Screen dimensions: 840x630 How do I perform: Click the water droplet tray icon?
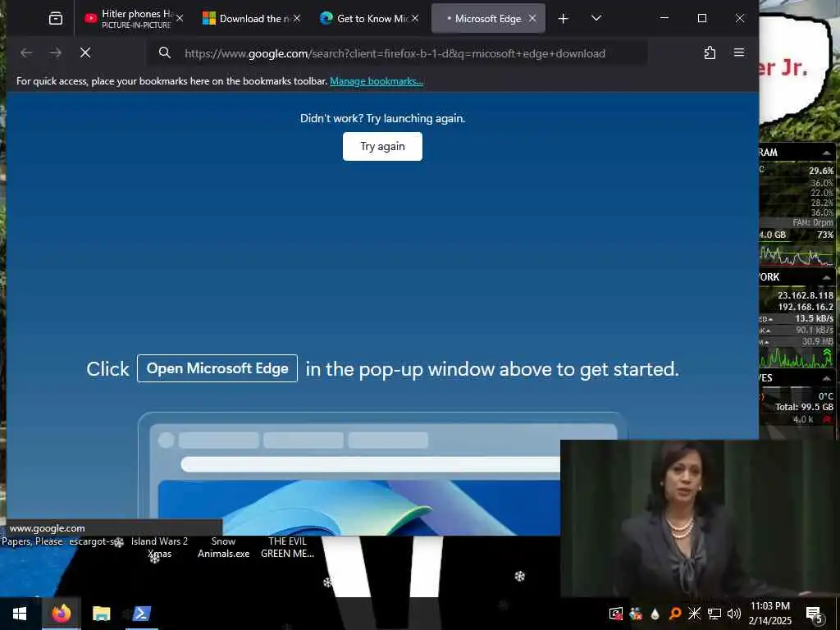pyautogui.click(x=655, y=614)
